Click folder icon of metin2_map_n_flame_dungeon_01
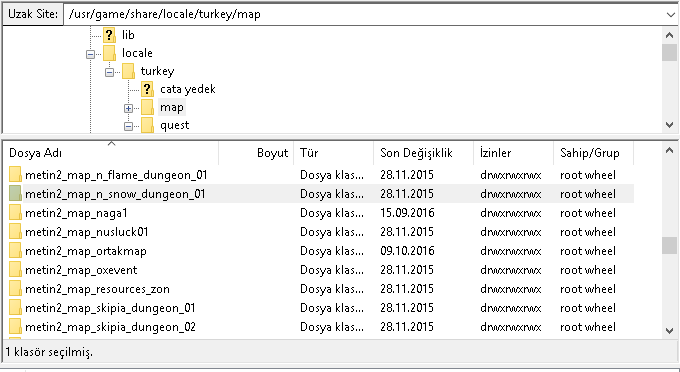Image resolution: width=680 pixels, height=372 pixels. [15, 175]
